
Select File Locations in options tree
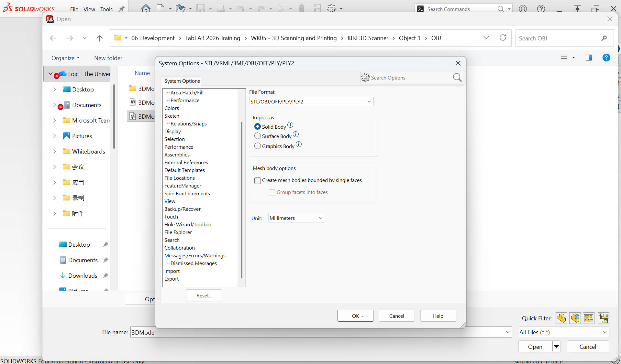(x=180, y=178)
